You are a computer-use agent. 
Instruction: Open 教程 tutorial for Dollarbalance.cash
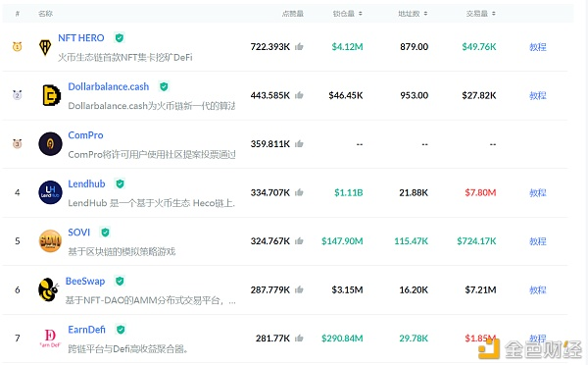click(538, 96)
